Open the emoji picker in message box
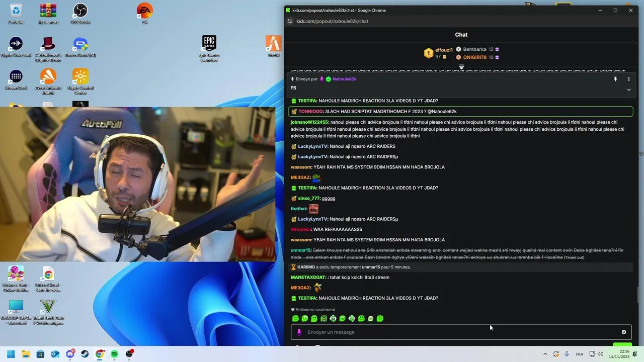Screen dimensions: 644x362 (624, 332)
